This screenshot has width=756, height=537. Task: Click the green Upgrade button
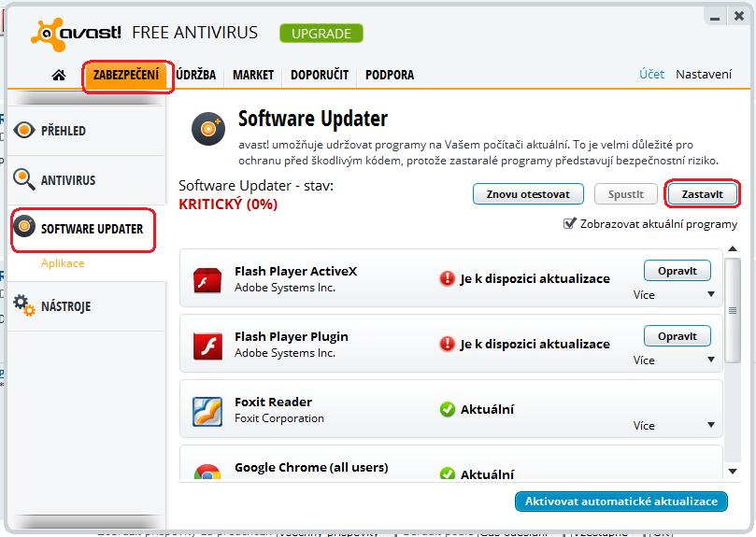click(x=321, y=34)
